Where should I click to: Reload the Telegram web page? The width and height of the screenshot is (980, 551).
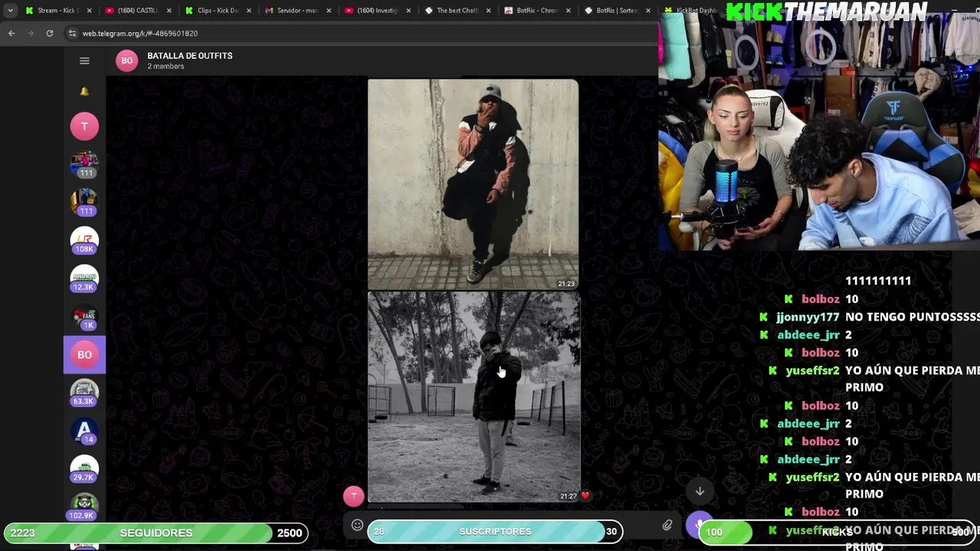(50, 34)
